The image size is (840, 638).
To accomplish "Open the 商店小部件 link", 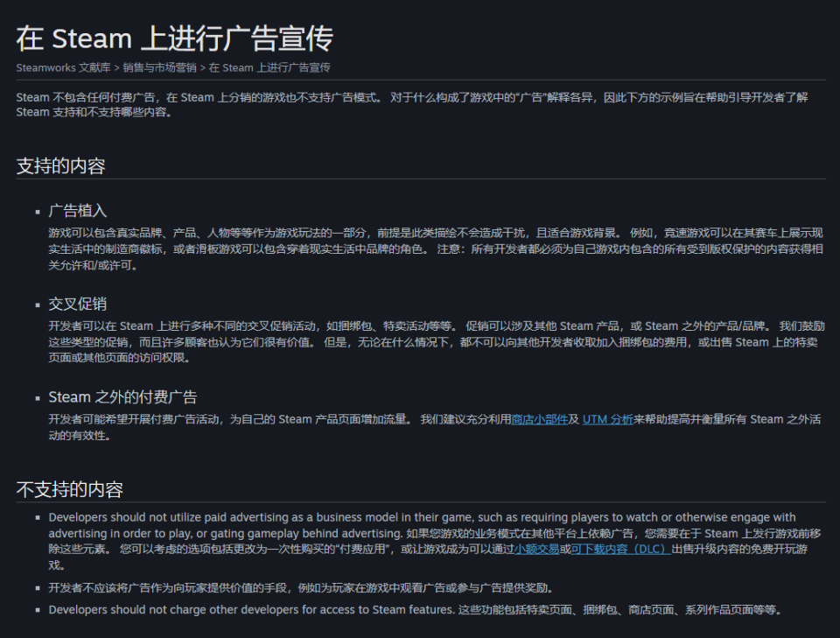I will click(540, 419).
